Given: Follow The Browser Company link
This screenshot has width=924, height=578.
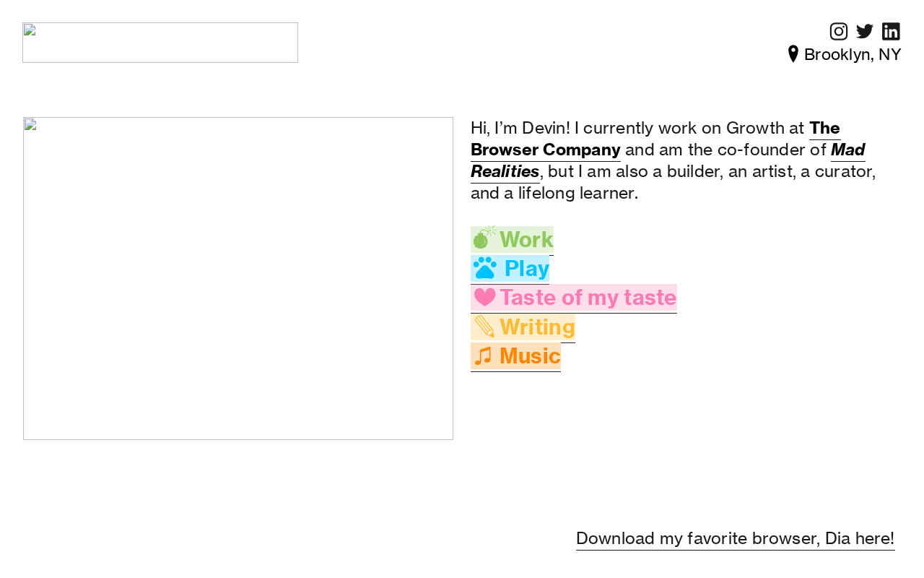Looking at the screenshot, I should 545,150.
